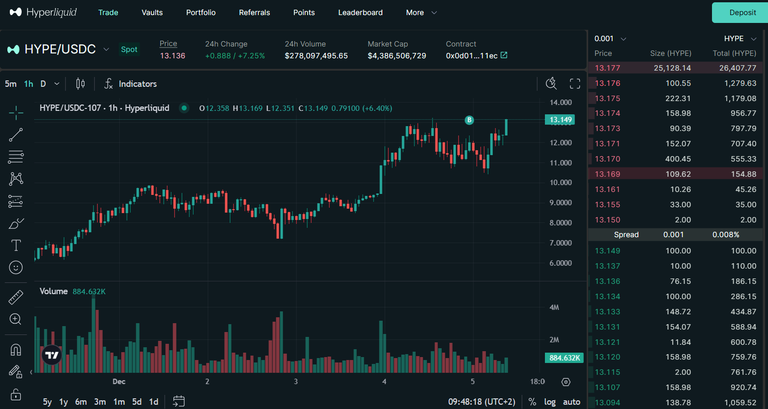Select the pattern drawing tool
The height and width of the screenshot is (409, 768).
16,179
